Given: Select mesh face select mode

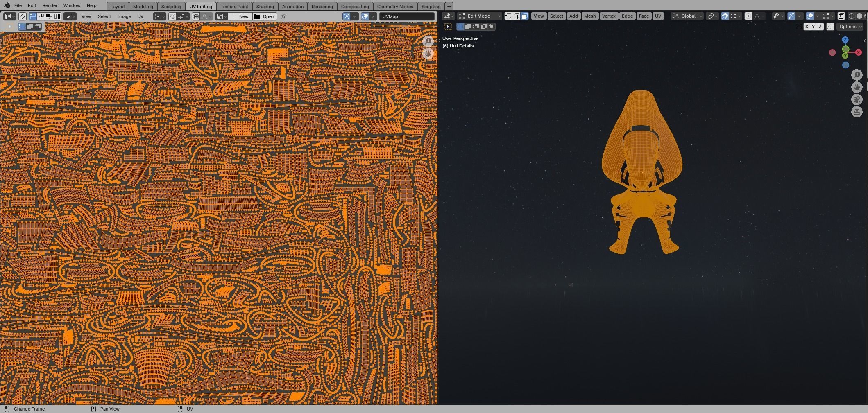Looking at the screenshot, I should click(x=524, y=16).
